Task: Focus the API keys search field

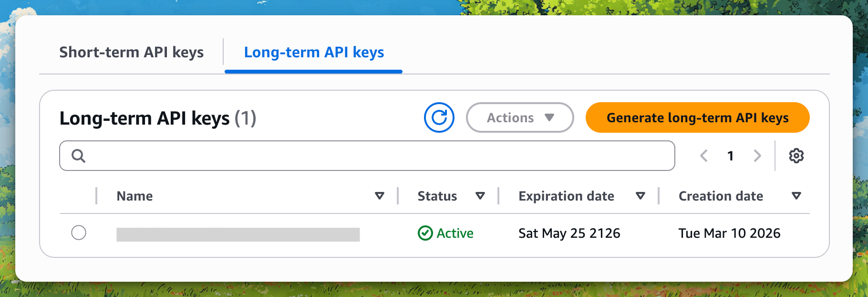Action: click(x=377, y=156)
